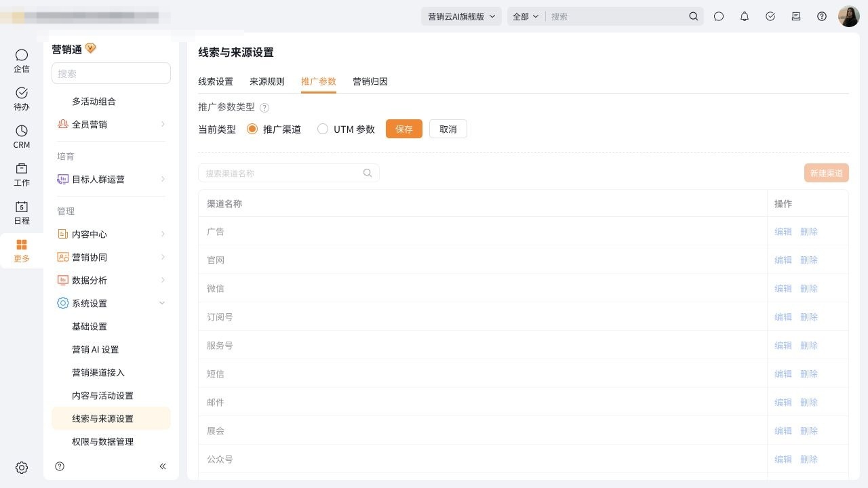Open 工作 workspace icon
Screen dimensions: 868x488
[22, 174]
